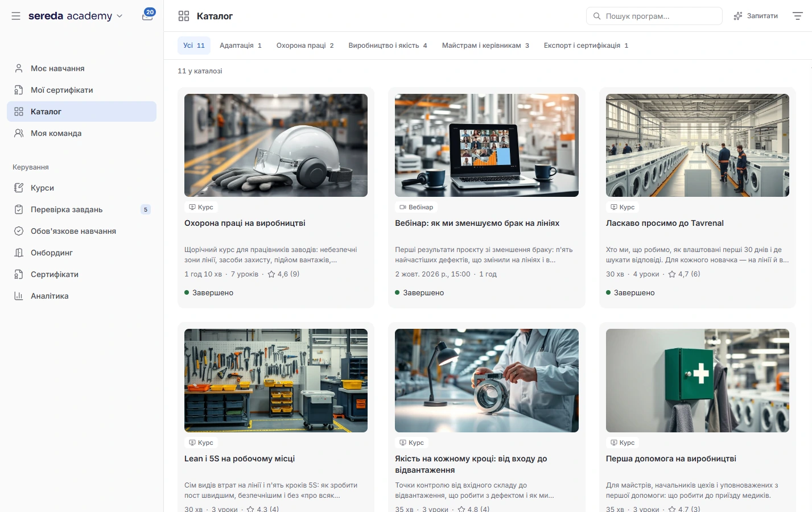Click the Онбординг book icon
The image size is (812, 512).
19,253
